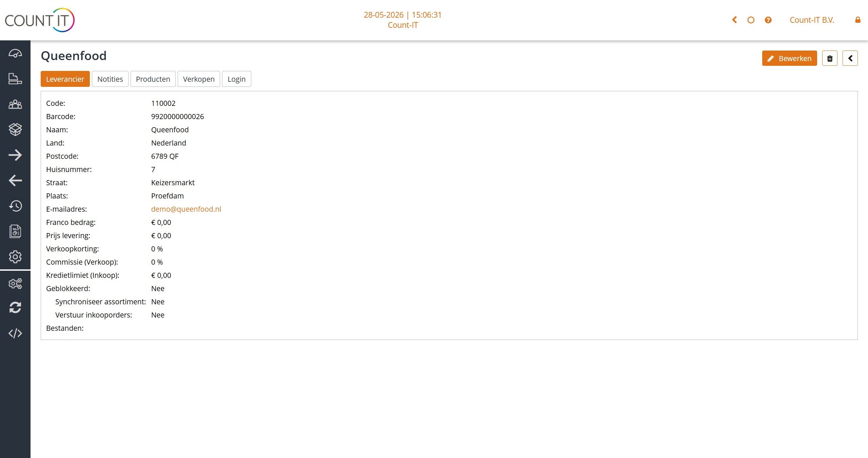Screen dimensions: 868x458
Task: Click the Verstuur inkooporders label
Action: [94, 315]
